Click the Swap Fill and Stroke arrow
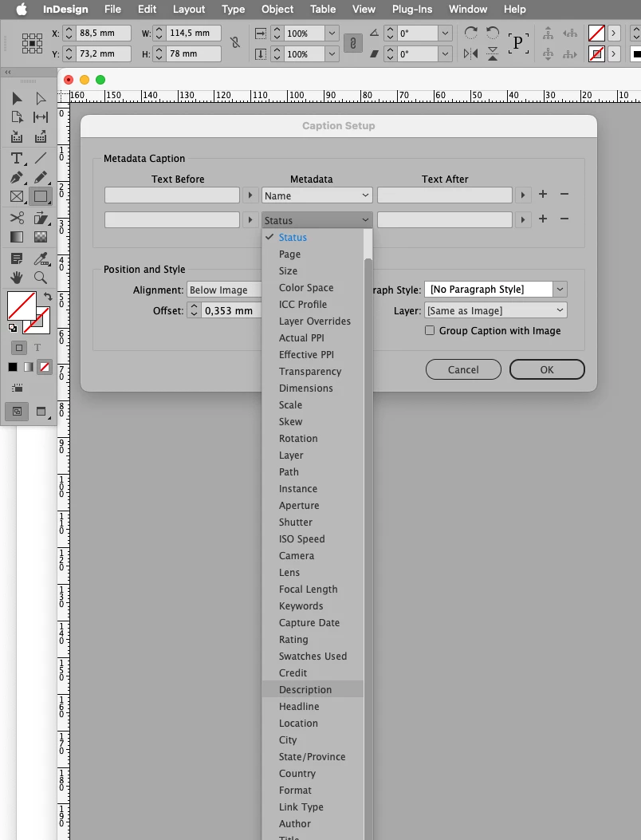This screenshot has width=641, height=840. pyautogui.click(x=48, y=296)
